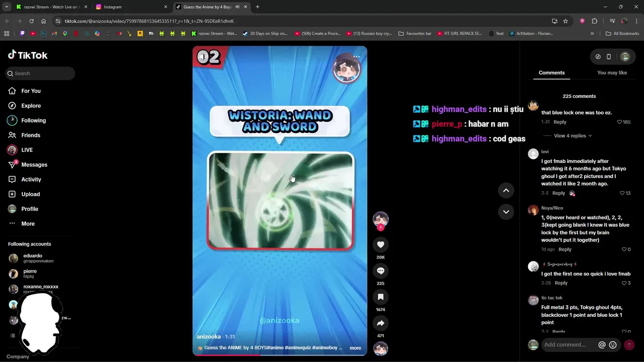Open the TikTok home logo
Screen dimensions: 644x362
click(x=28, y=55)
